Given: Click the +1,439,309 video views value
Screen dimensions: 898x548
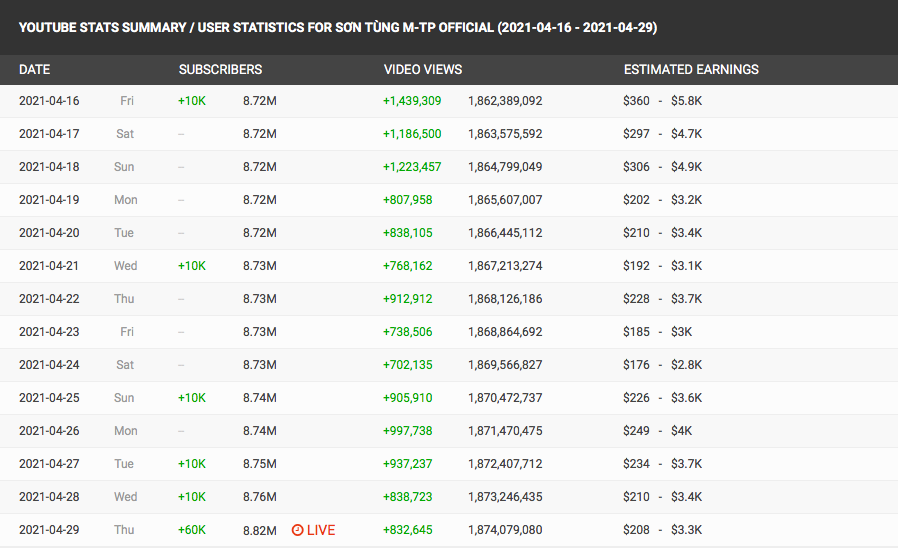Looking at the screenshot, I should [412, 101].
